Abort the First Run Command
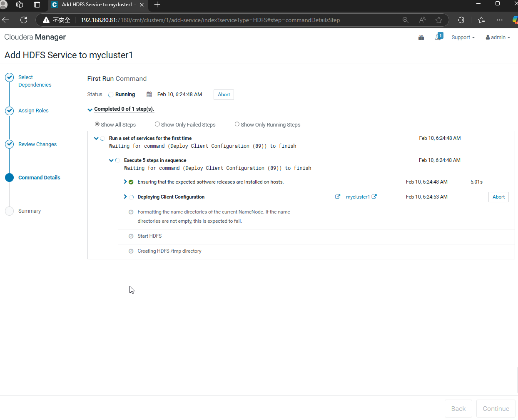The width and height of the screenshot is (518, 420). 224,94
